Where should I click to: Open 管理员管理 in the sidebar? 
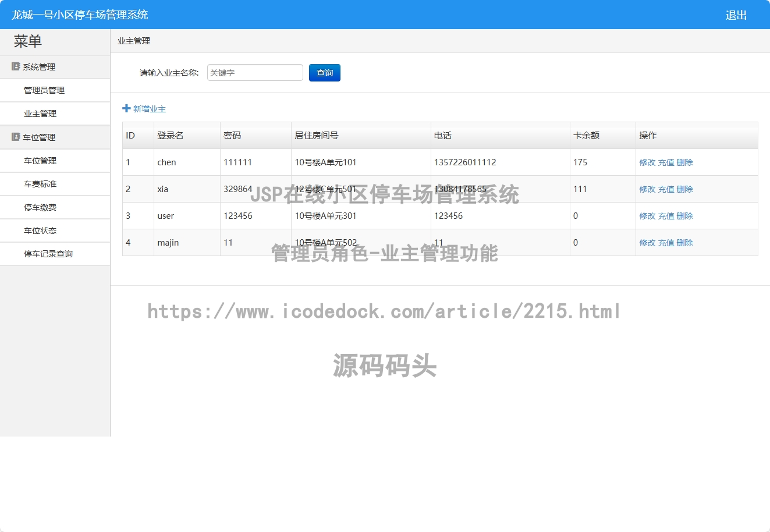coord(44,90)
